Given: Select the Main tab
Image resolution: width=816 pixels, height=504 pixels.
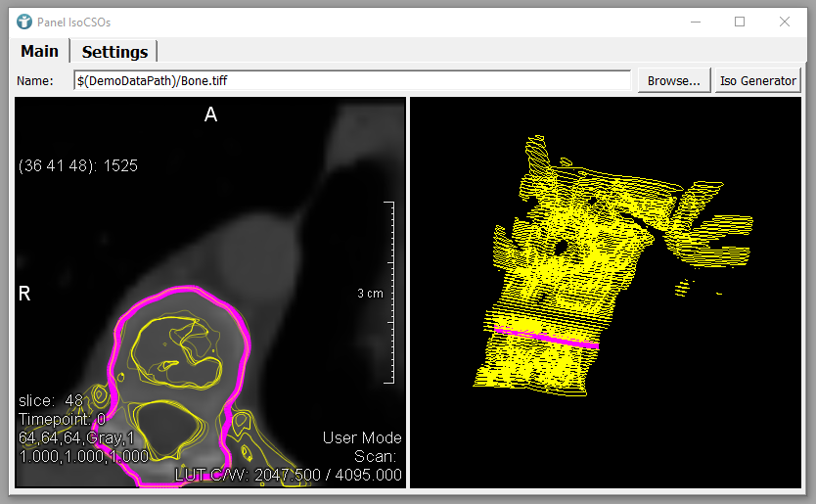Looking at the screenshot, I should click(x=40, y=52).
